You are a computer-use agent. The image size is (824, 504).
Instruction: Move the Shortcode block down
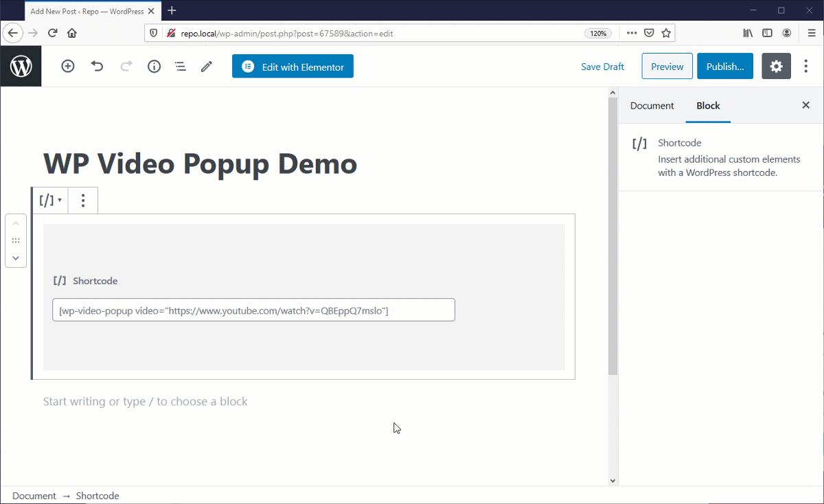pos(16,259)
